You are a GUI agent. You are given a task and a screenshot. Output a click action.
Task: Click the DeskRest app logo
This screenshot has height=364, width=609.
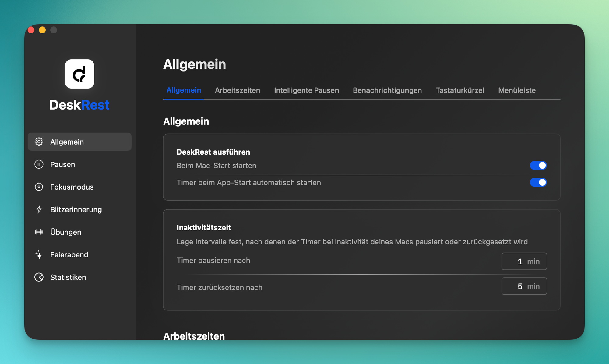(79, 74)
